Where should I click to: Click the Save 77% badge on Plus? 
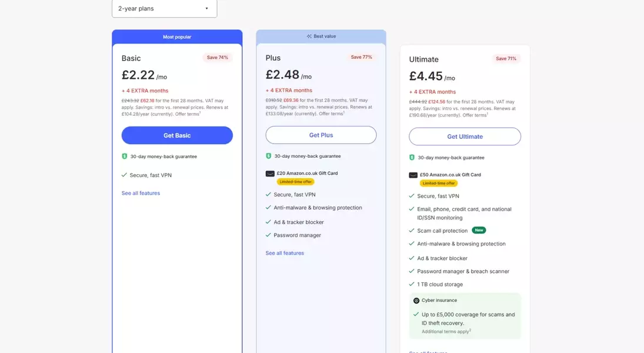click(361, 57)
